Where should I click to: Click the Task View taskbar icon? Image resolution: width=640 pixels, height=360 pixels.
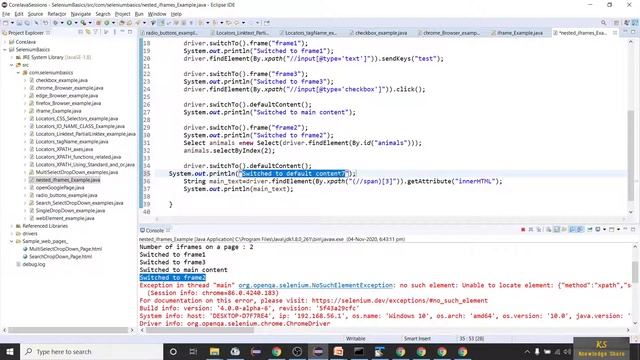[193, 351]
